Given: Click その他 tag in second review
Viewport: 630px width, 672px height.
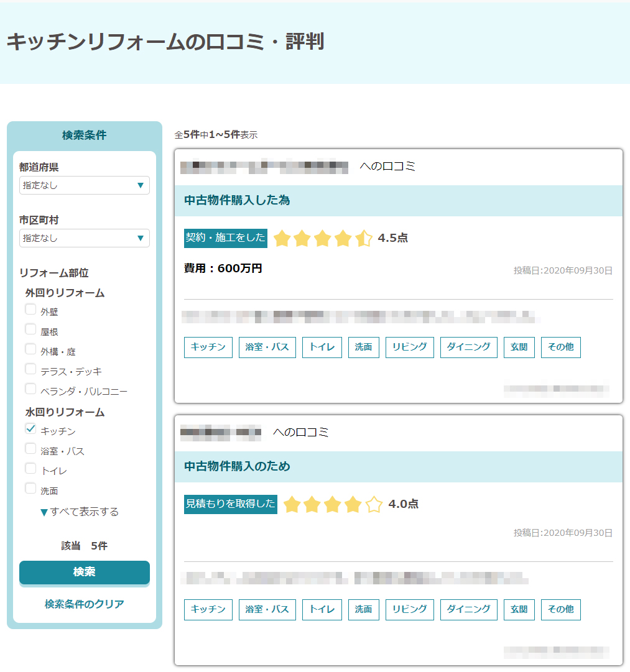Looking at the screenshot, I should pos(560,610).
